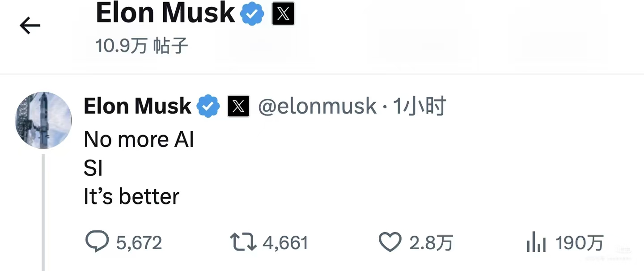Click the 5,672 replies count
Viewport: 644px width, 271px height.
coord(139,243)
